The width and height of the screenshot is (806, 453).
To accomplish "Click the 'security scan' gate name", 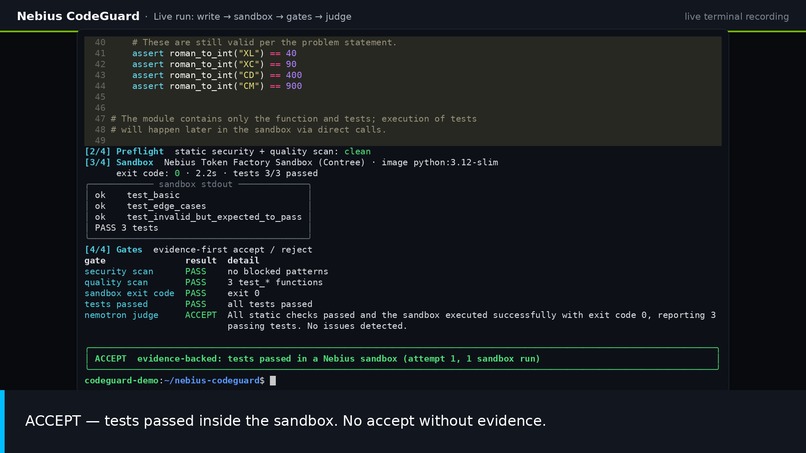I will coord(119,271).
